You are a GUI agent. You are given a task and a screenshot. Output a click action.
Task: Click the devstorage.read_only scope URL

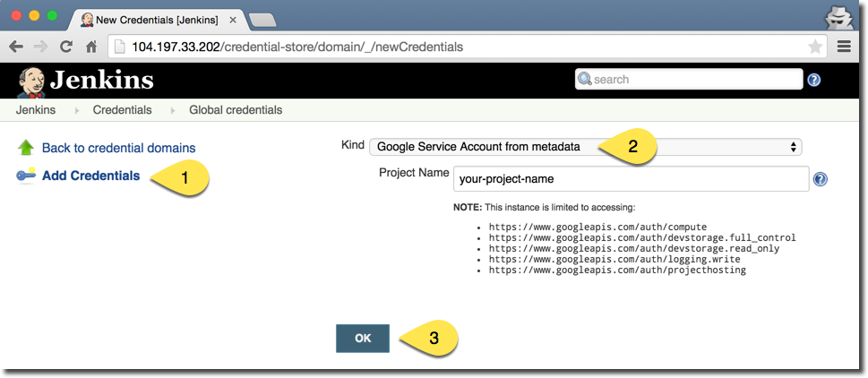tap(634, 248)
